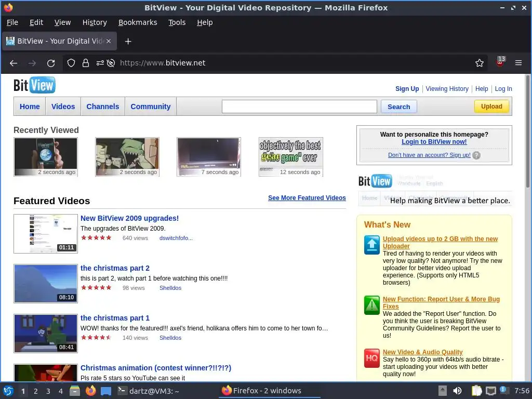532x399 pixels.
Task: Click the star rating of the christmas part 1
Action: [96, 338]
